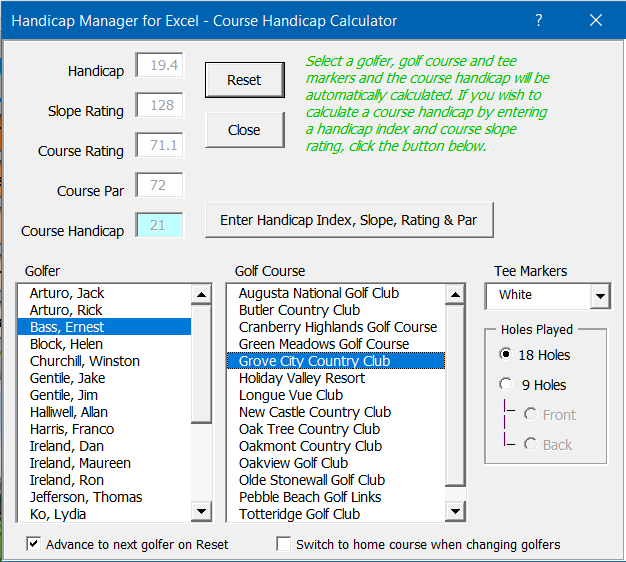
Task: Open the Tee Markers dropdown
Action: coord(600,296)
